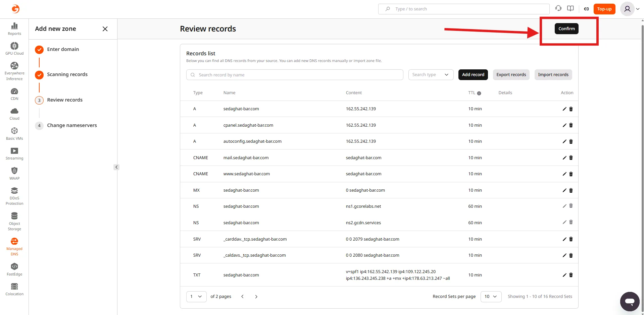Open the Record Sets per page dropdown
The width and height of the screenshot is (644, 315).
[x=491, y=297]
